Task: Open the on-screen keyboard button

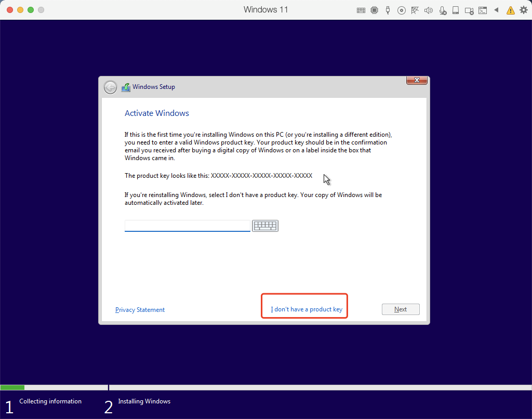Action: 265,226
